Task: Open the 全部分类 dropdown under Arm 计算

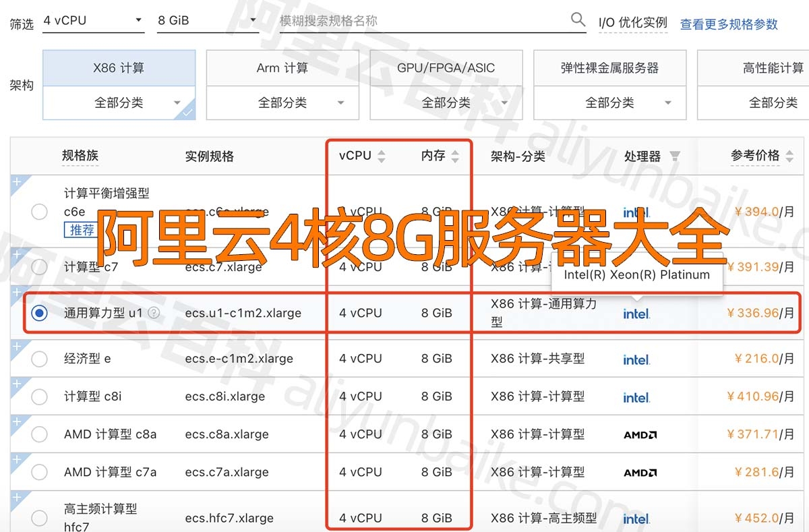Action: (x=282, y=102)
